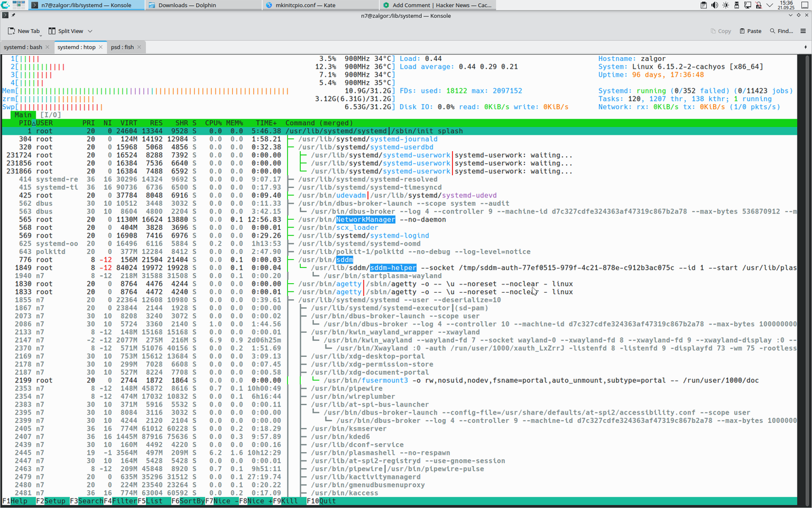Toggle the pin-on-all-desktops titlebar icon
The image size is (812, 508).
(x=13, y=15)
